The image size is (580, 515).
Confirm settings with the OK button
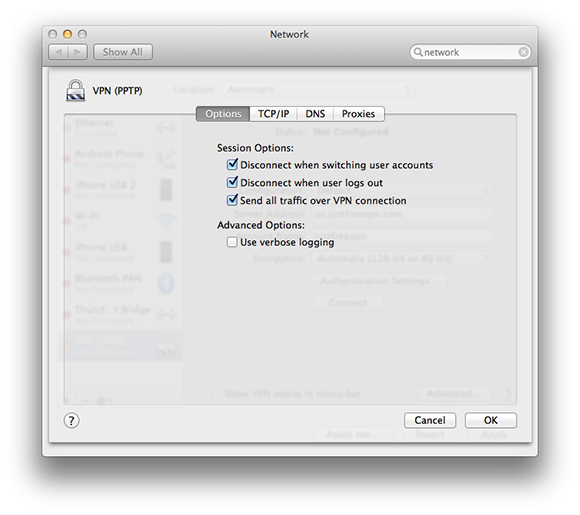[490, 420]
